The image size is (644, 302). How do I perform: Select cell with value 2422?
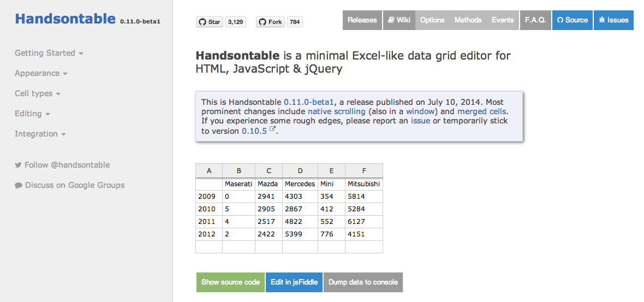coord(269,234)
